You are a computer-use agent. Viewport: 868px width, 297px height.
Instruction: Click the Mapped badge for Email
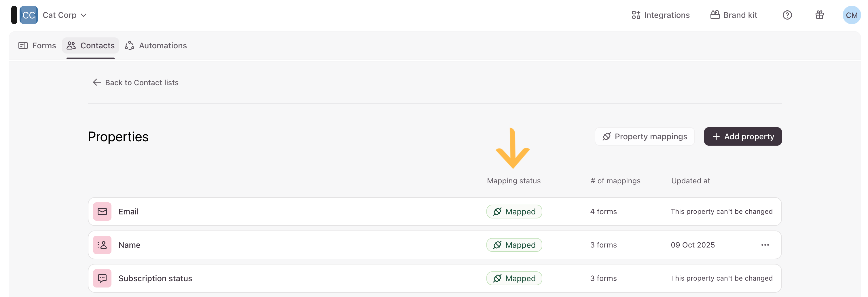(x=514, y=212)
